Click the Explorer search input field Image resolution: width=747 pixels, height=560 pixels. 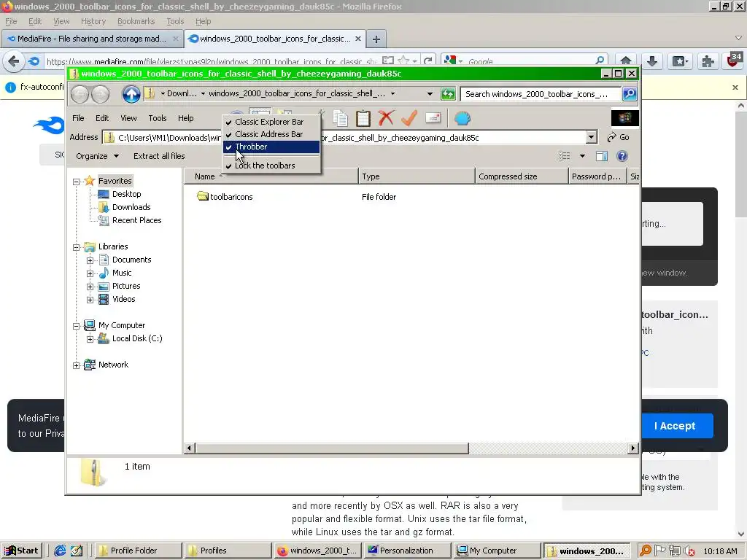pyautogui.click(x=541, y=94)
